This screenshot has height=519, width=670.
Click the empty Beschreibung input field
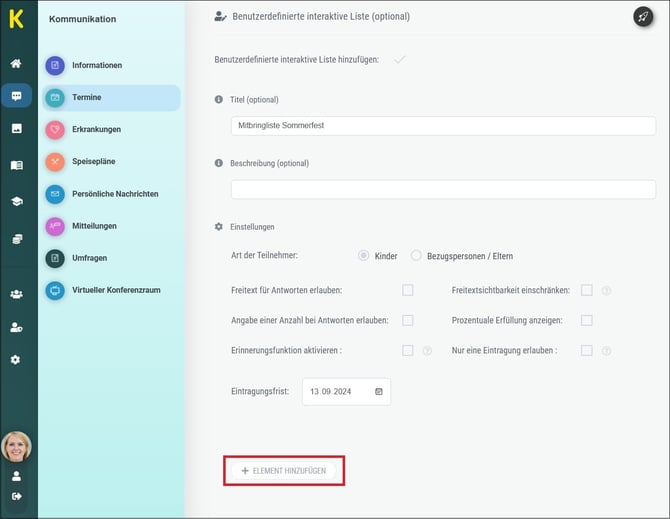tap(443, 189)
